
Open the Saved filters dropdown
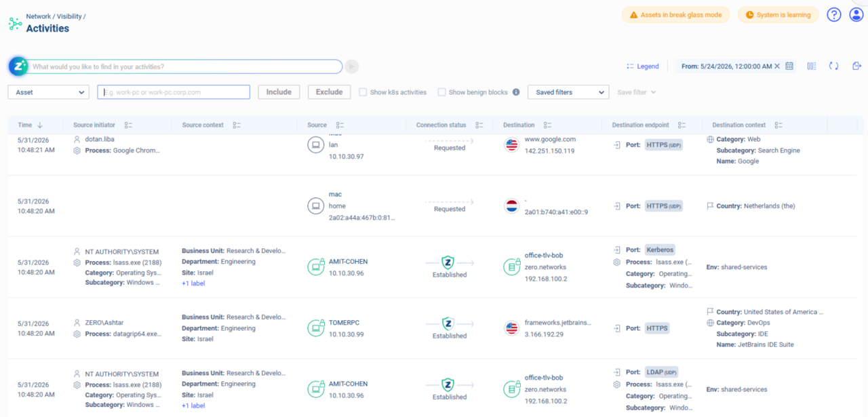click(568, 92)
